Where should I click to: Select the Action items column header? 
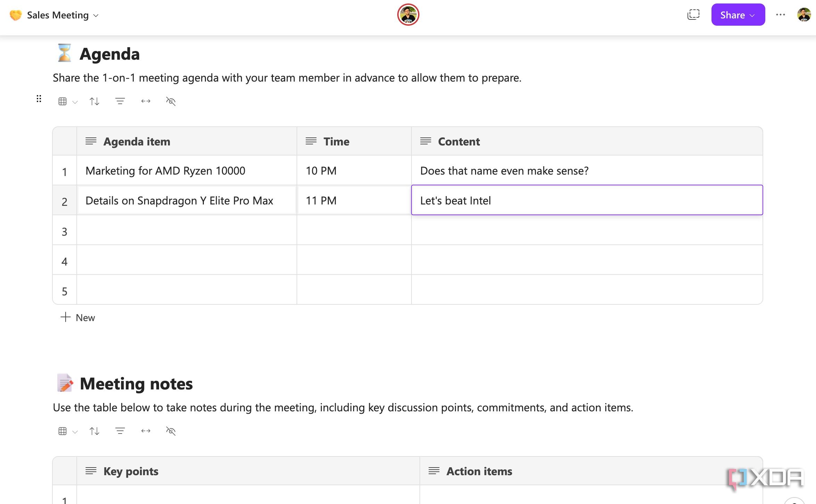pyautogui.click(x=591, y=471)
